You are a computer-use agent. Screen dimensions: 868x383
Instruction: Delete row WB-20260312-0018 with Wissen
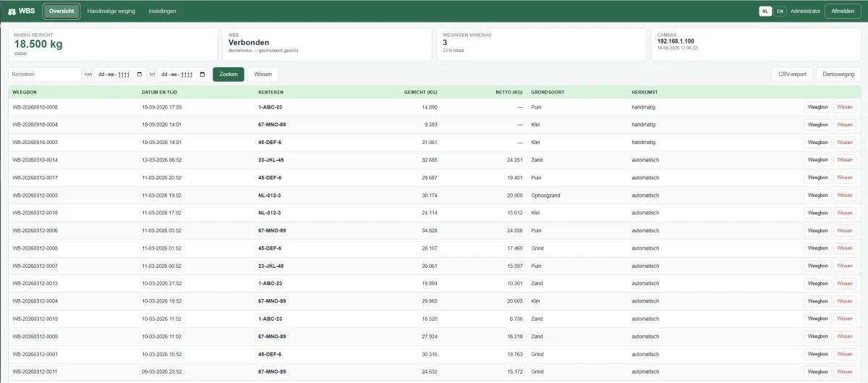click(x=845, y=213)
